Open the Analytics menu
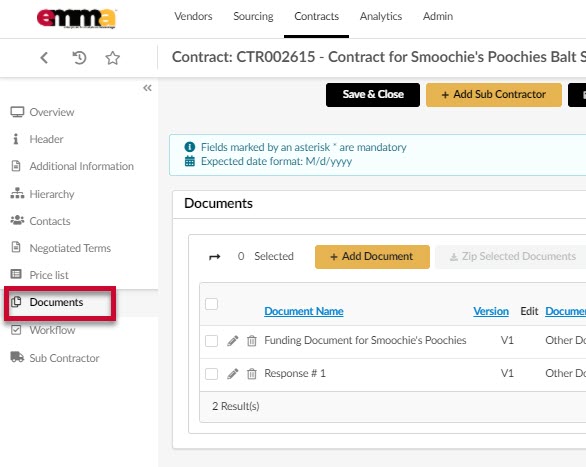Viewport: 586px width, 467px height. click(381, 16)
